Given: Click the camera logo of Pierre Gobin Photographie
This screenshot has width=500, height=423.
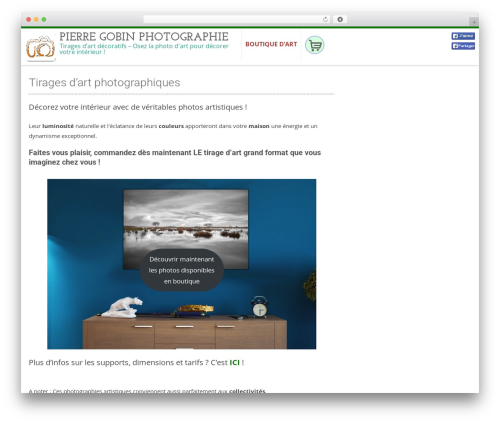Looking at the screenshot, I should pyautogui.click(x=40, y=47).
